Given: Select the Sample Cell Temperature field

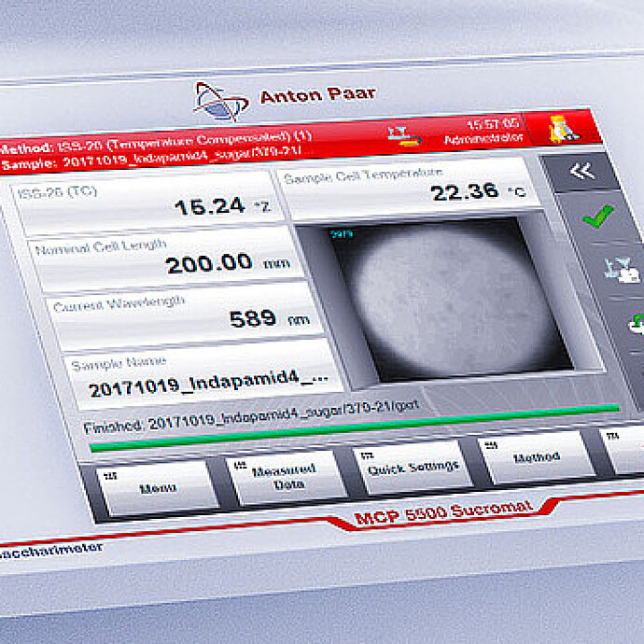Looking at the screenshot, I should click(x=406, y=187).
